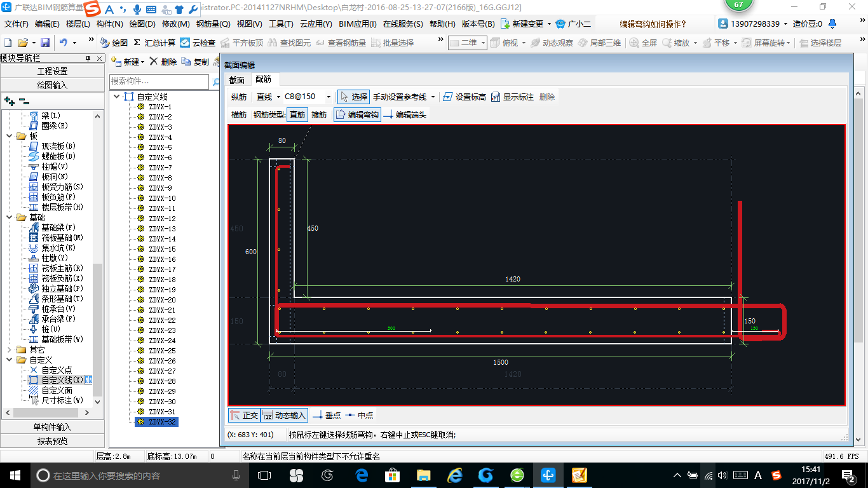Viewport: 868px width, 488px height.
Task: Select 横筋 transverse rebar mode
Action: pyautogui.click(x=239, y=114)
